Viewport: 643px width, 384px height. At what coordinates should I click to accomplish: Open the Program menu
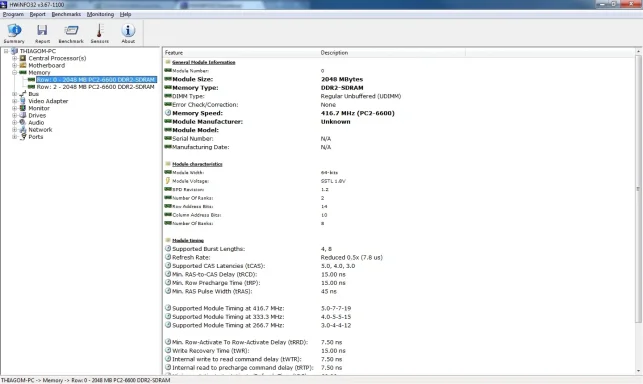[x=14, y=14]
